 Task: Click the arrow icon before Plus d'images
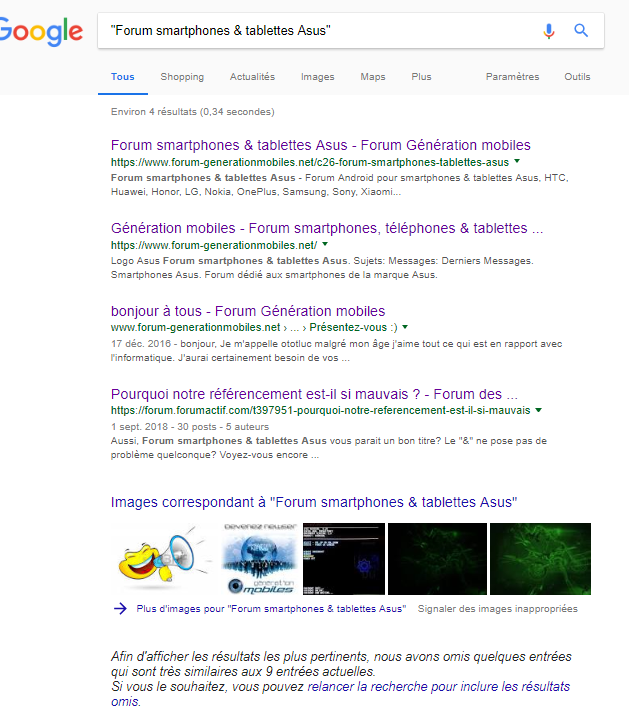pos(120,608)
